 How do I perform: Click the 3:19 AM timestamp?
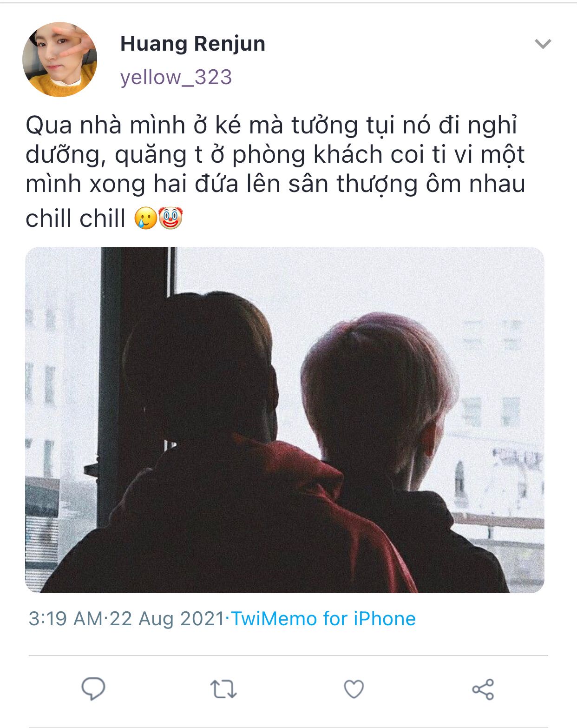pos(65,619)
